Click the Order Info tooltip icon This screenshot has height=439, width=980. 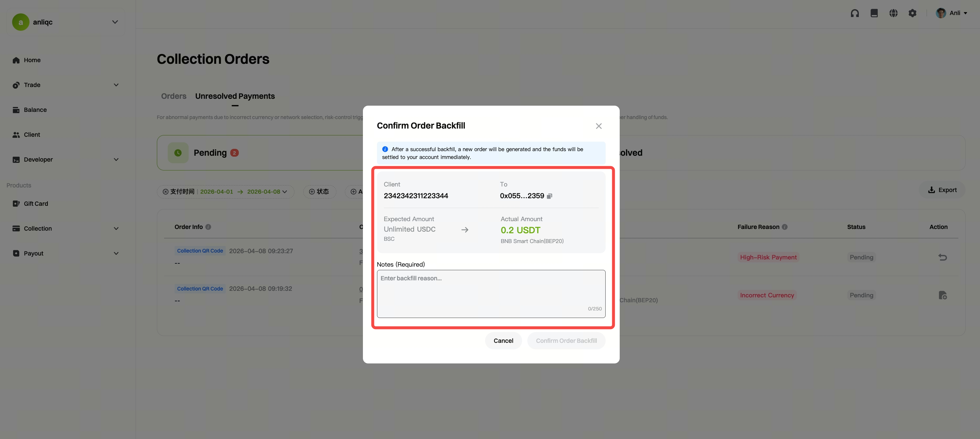pos(208,227)
